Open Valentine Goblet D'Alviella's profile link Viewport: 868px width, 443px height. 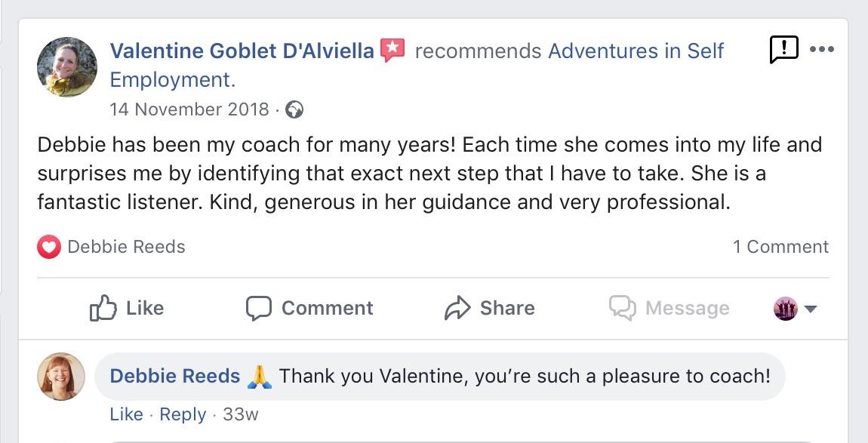click(242, 51)
